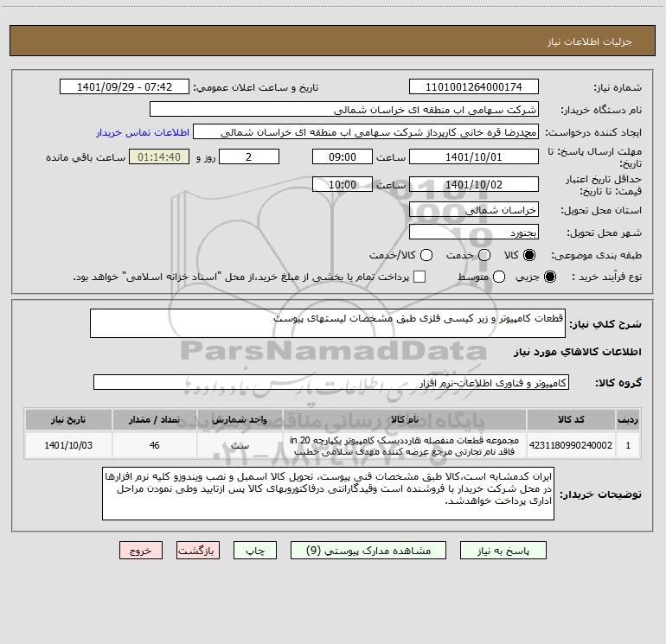This screenshot has height=644, width=666.
Task: Click the unit cell ست
Action: (x=240, y=445)
